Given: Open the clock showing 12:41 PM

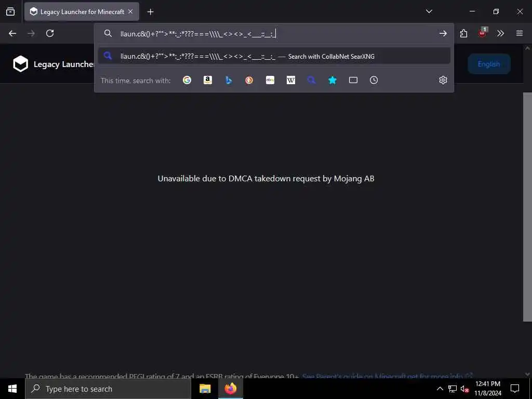Looking at the screenshot, I should 488,389.
